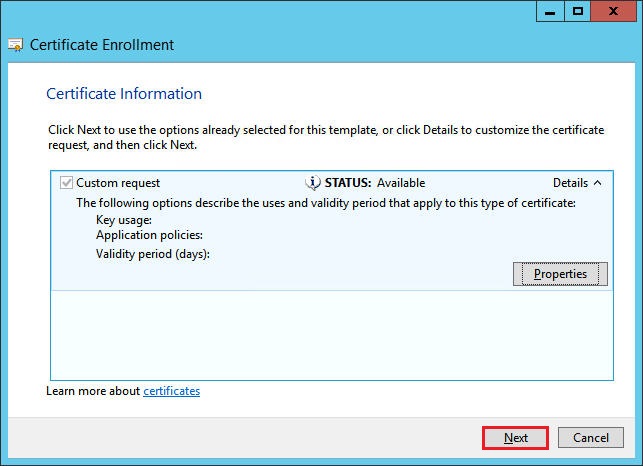Click the Validity period (days) label
This screenshot has height=466, width=643.
pos(153,254)
